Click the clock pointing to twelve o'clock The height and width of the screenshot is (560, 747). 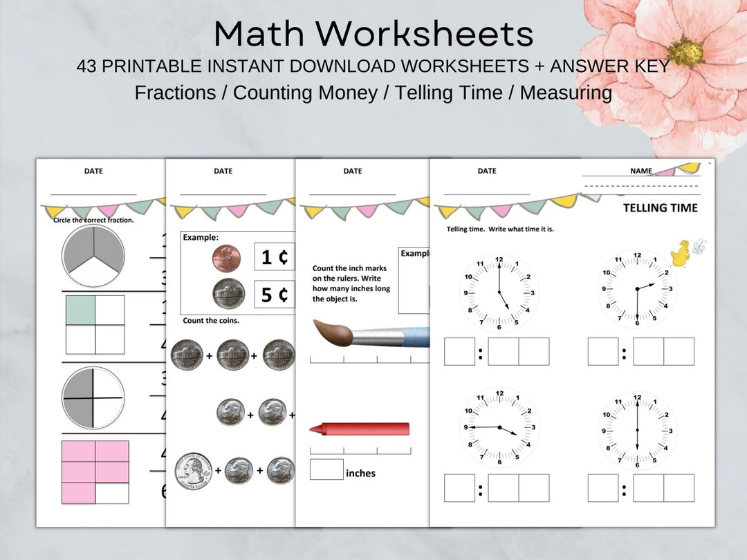[x=638, y=429]
